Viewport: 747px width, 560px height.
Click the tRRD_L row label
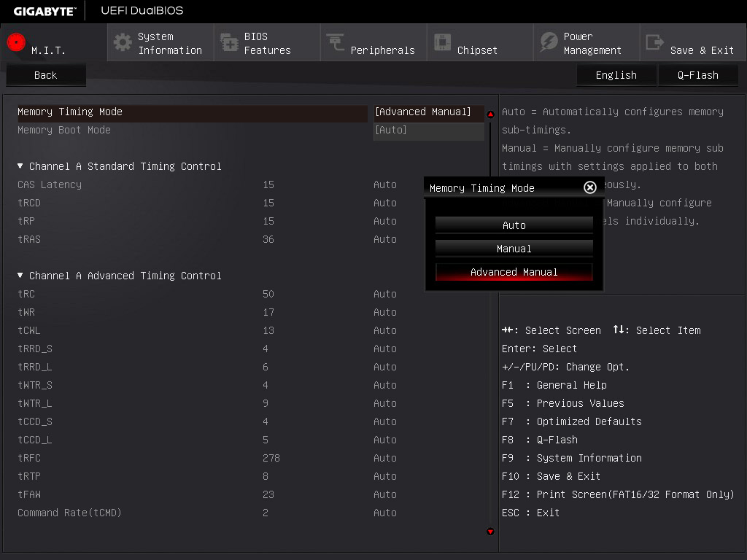[35, 367]
